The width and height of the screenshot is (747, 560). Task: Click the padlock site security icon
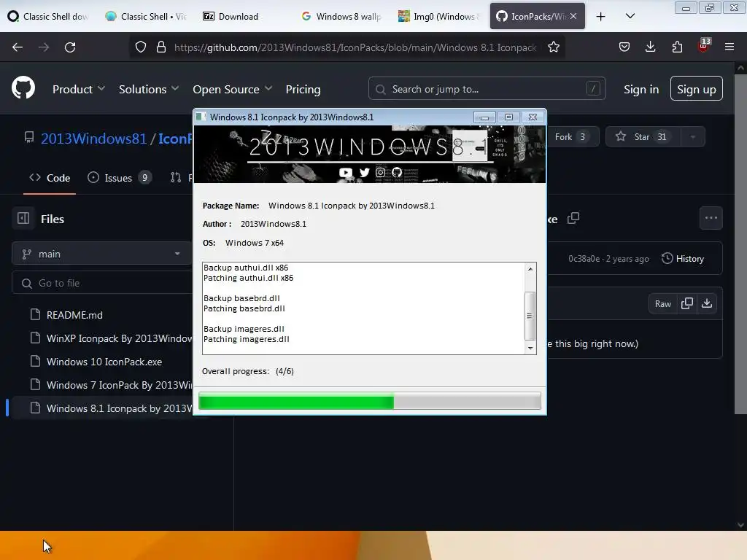(x=161, y=47)
